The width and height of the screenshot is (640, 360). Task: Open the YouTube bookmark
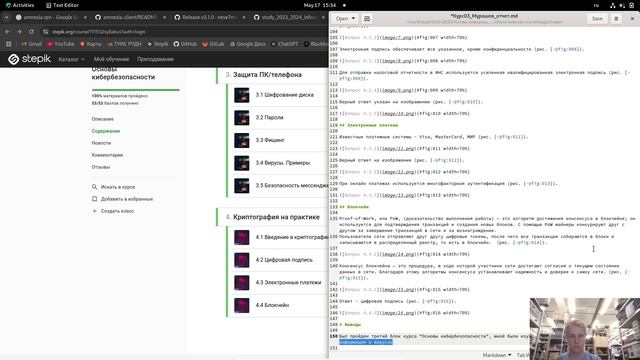point(61,44)
